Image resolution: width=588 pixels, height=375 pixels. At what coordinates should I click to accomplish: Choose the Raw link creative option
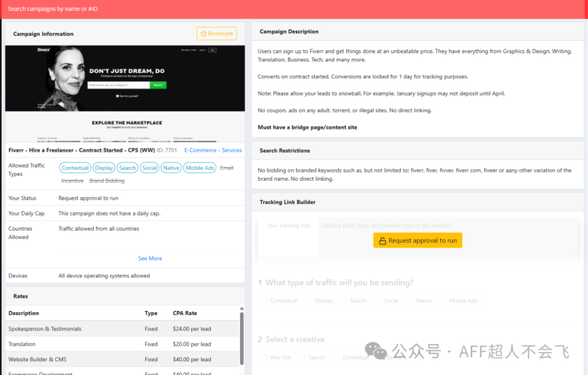[x=265, y=357]
